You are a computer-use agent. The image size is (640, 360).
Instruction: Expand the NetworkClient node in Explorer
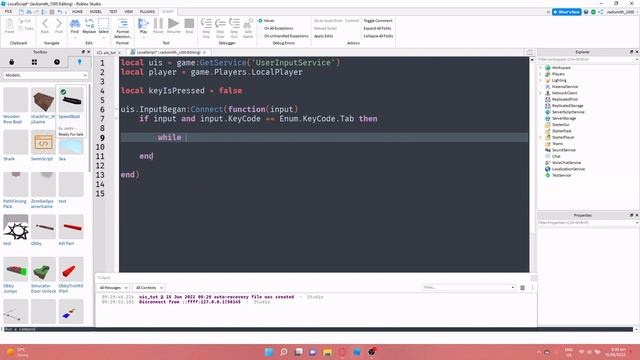[541, 93]
